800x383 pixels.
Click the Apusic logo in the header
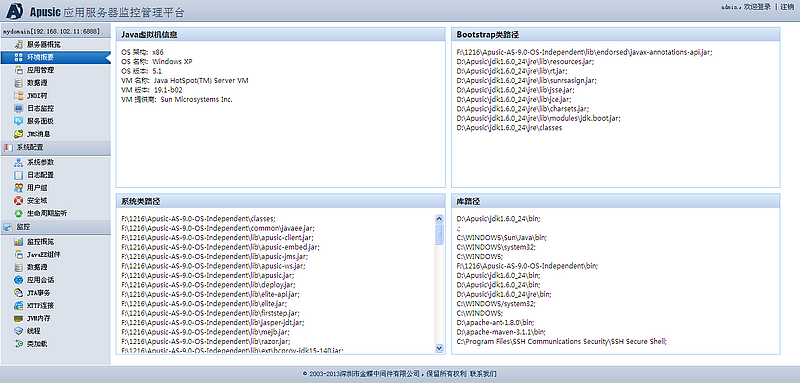[15, 10]
